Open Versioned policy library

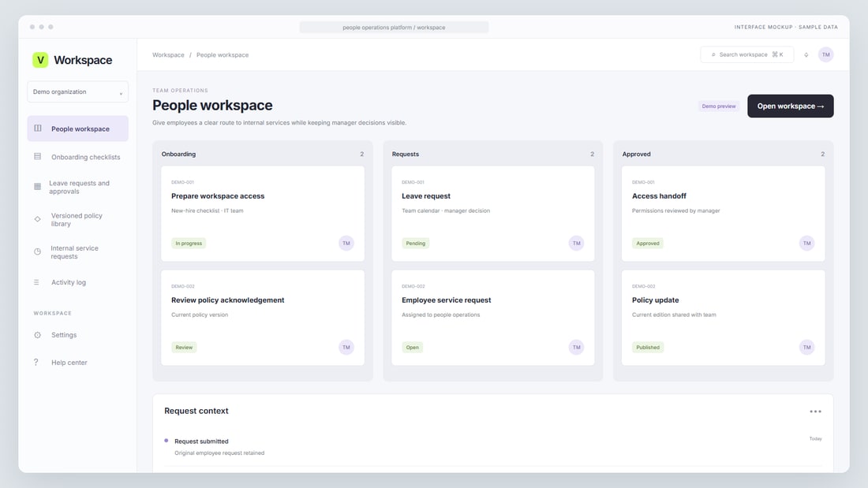click(x=77, y=220)
